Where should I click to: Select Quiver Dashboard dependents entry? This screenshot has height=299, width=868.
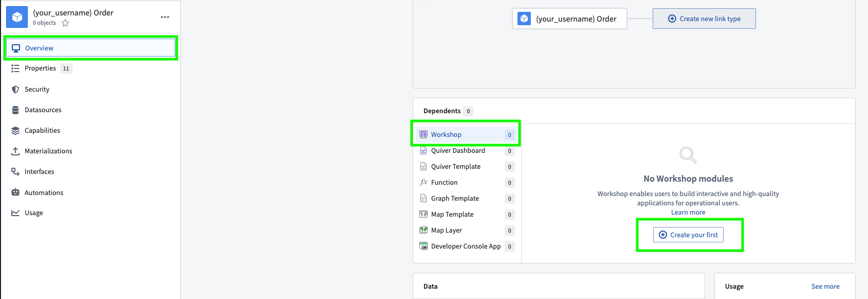(x=458, y=151)
